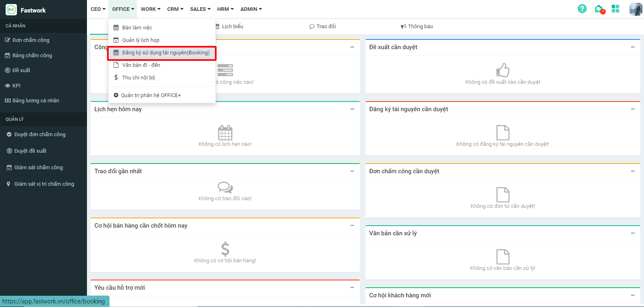Viewport: 644px width, 307px height.
Task: Click the user profile avatar
Action: [x=636, y=9]
